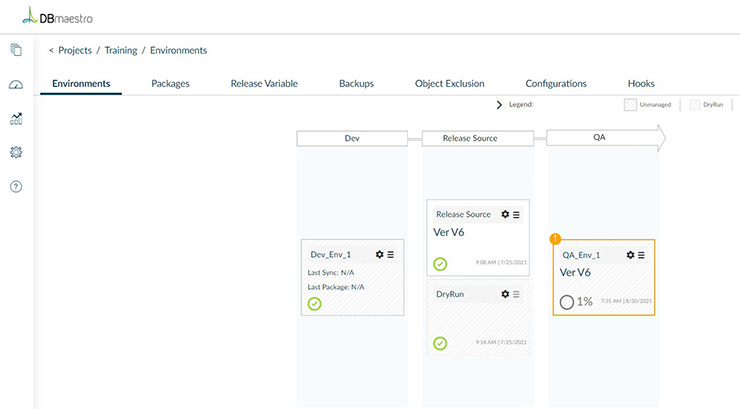This screenshot has height=409, width=740.
Task: Click the green check status on Dev_Env_1
Action: (x=315, y=304)
